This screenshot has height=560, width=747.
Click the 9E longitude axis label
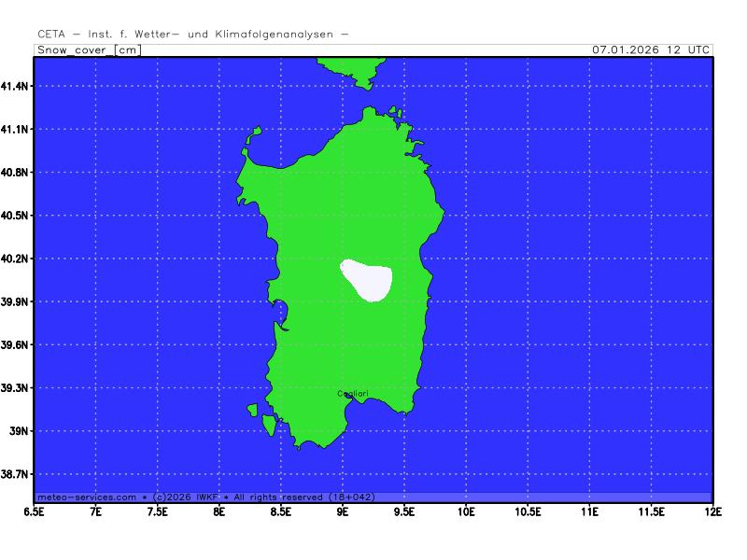[x=343, y=511]
